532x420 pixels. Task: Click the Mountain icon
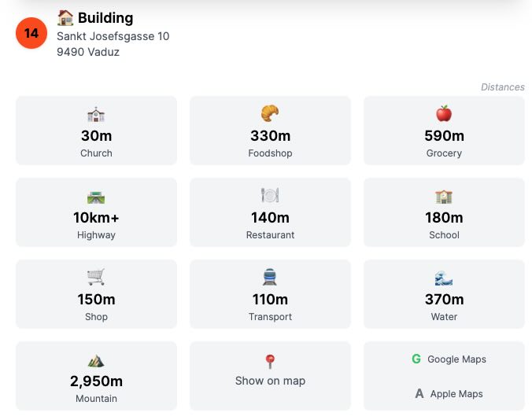point(96,361)
